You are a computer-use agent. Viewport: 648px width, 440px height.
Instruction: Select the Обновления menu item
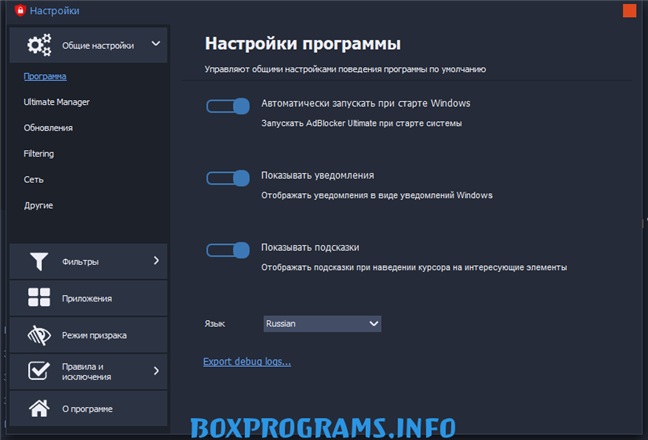pyautogui.click(x=48, y=128)
